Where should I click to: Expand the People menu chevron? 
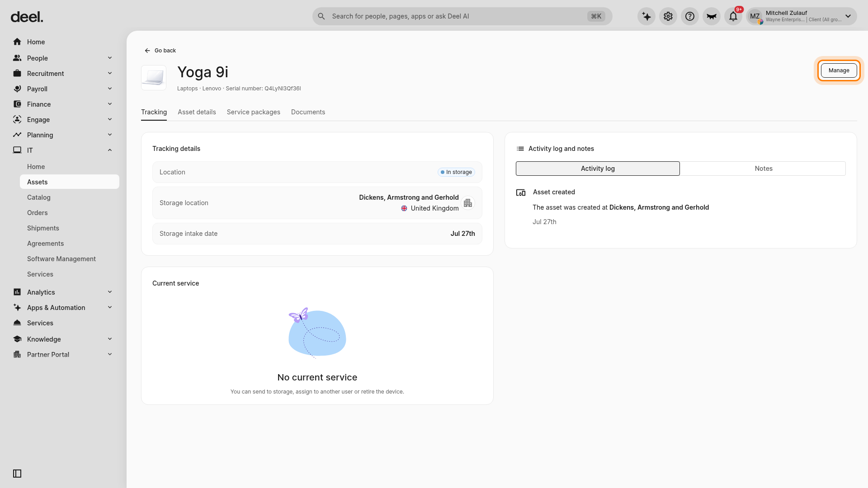coord(110,58)
